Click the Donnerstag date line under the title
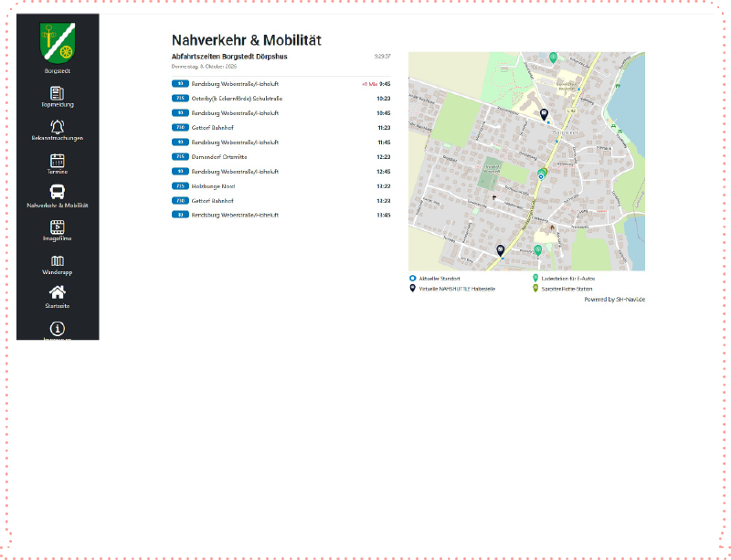Screen dimensions: 731x560 [x=204, y=66]
